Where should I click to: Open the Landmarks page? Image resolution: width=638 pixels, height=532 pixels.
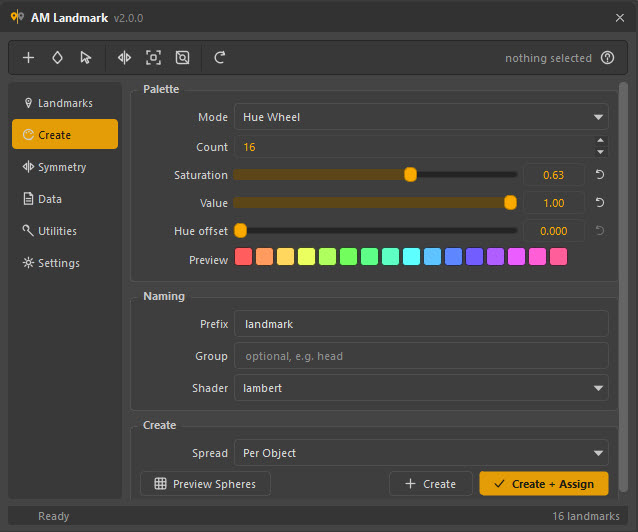coord(65,103)
